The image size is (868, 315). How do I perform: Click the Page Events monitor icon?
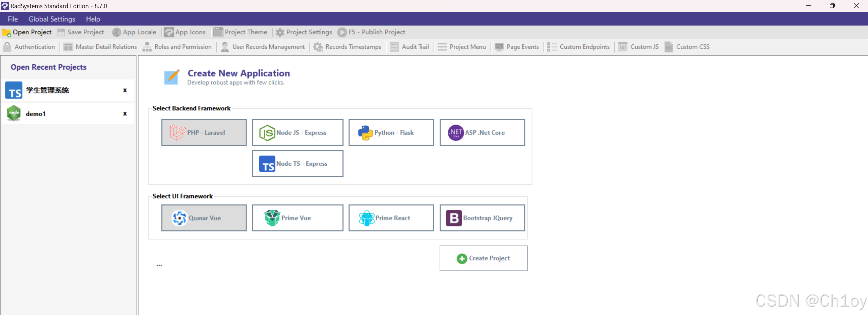click(x=499, y=47)
